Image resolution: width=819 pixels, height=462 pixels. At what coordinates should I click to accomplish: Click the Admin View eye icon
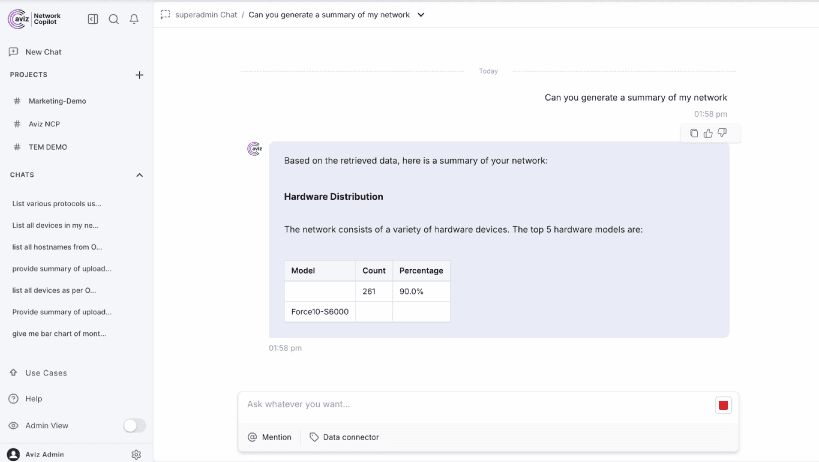[14, 426]
